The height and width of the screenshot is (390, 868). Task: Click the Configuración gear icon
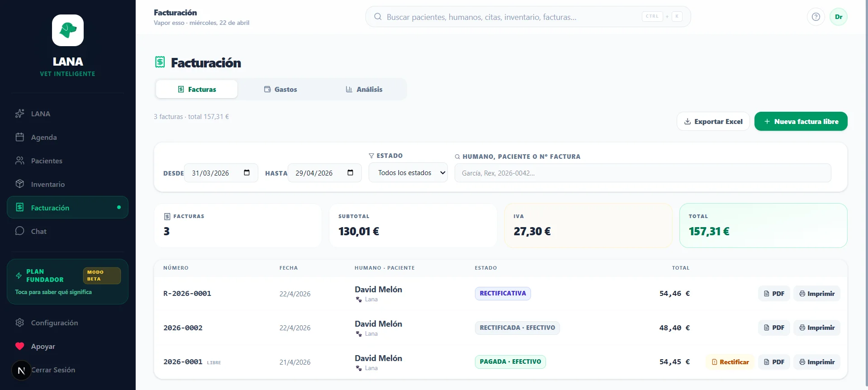coord(19,323)
